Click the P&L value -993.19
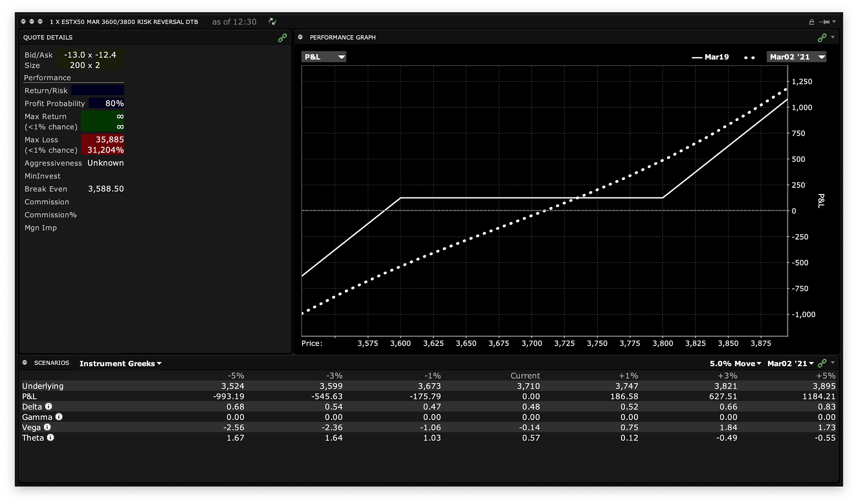Viewport: 858px width, 504px height. pos(228,396)
